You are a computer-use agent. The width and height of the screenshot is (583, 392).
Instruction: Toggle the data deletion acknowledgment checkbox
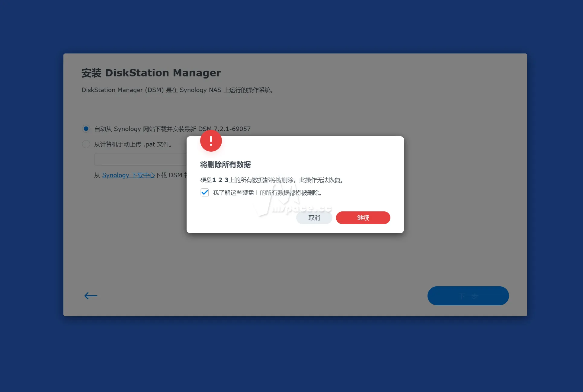click(205, 192)
